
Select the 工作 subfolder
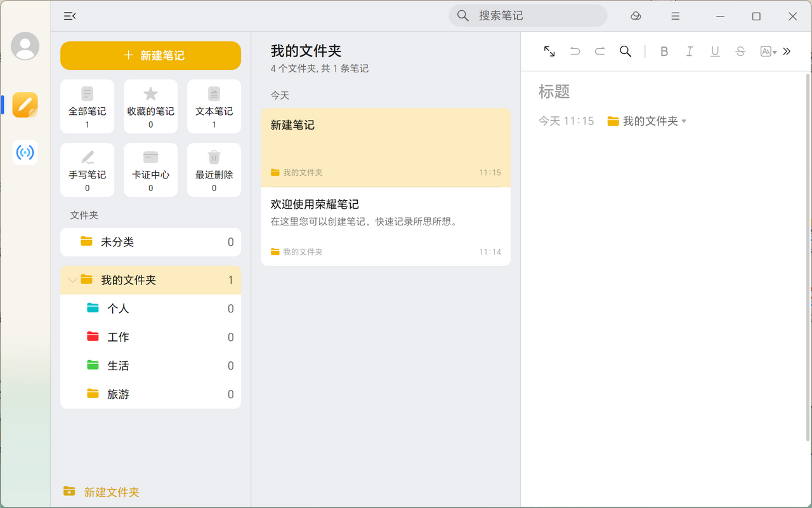tap(150, 337)
